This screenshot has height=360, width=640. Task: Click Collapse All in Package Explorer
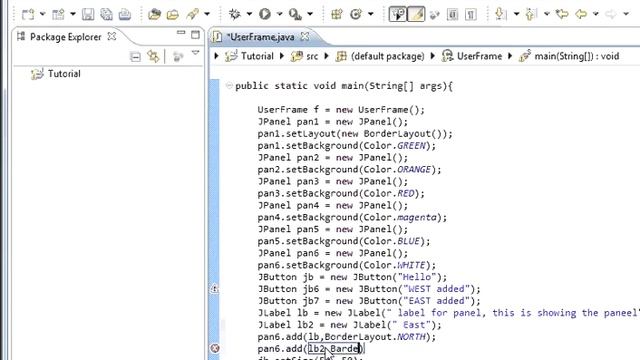click(135, 56)
